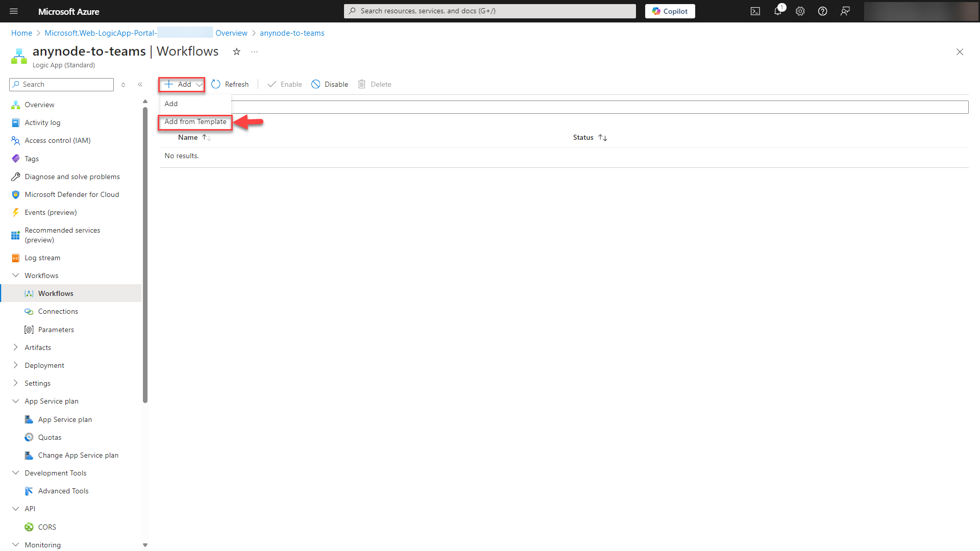Choose "Add" from the open Add menu
980x551 pixels.
(171, 103)
